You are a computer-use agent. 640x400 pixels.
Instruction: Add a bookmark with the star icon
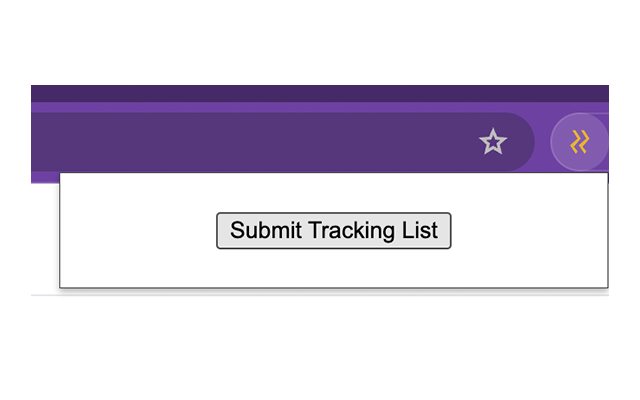[493, 142]
